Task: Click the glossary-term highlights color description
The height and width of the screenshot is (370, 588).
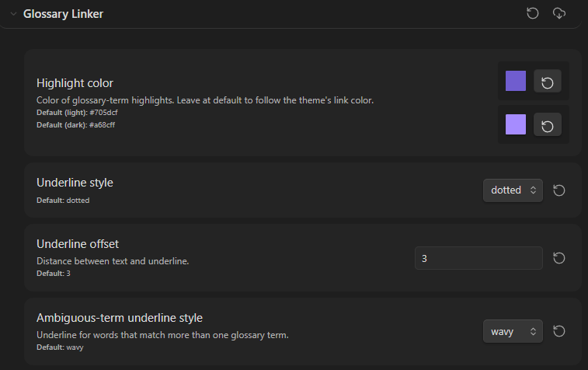Action: (x=205, y=100)
